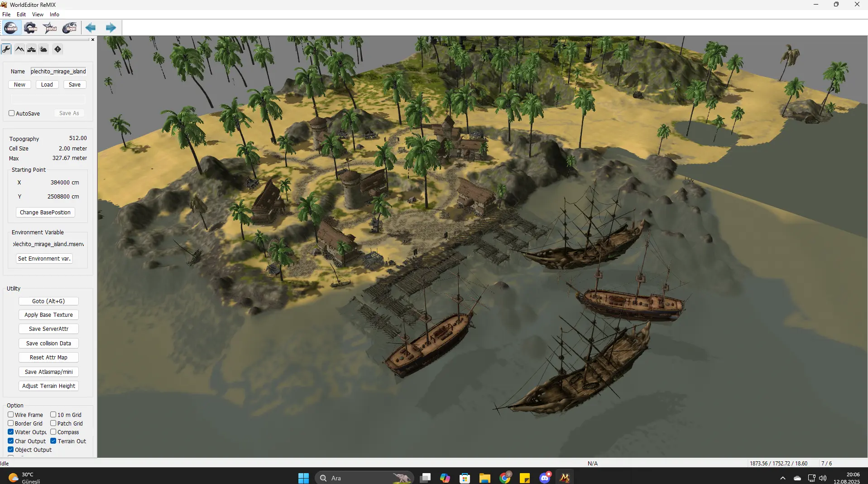Image resolution: width=868 pixels, height=484 pixels.
Task: Open the Flight editor mode icon
Action: click(x=69, y=28)
